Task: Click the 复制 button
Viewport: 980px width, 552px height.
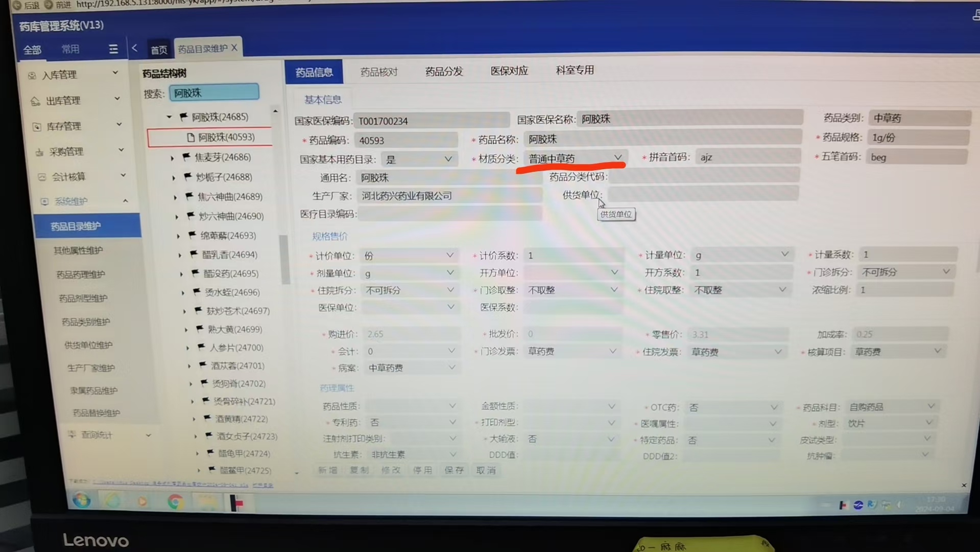Action: click(360, 470)
